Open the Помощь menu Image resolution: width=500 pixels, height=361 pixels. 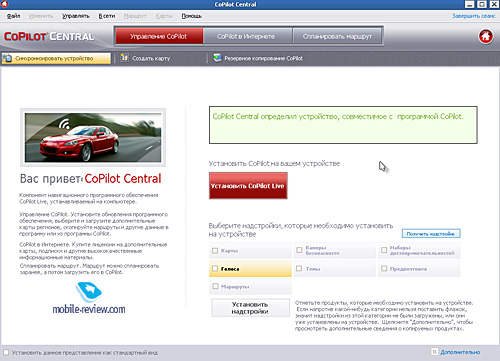191,16
